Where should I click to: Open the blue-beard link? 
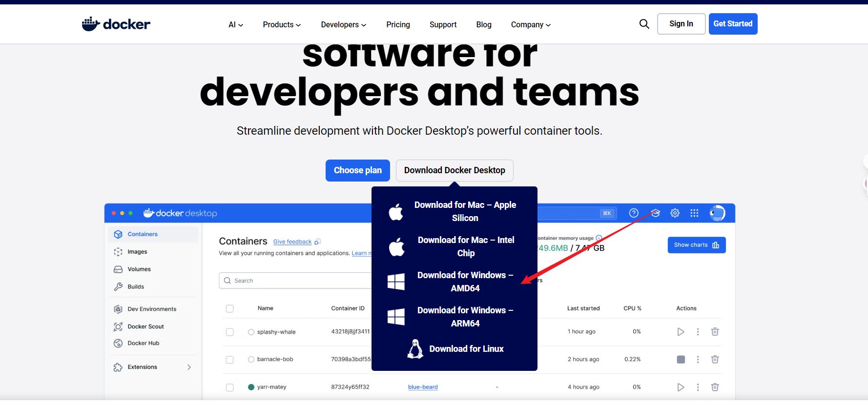click(423, 387)
